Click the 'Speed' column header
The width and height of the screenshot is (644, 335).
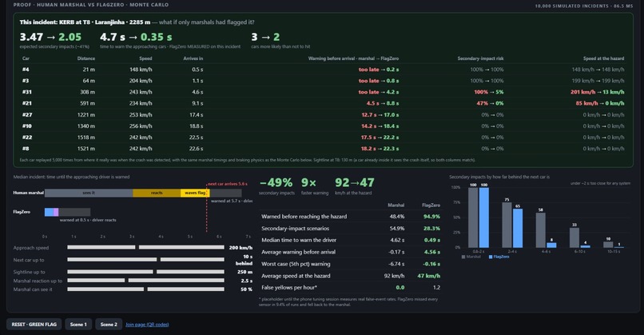tap(145, 58)
